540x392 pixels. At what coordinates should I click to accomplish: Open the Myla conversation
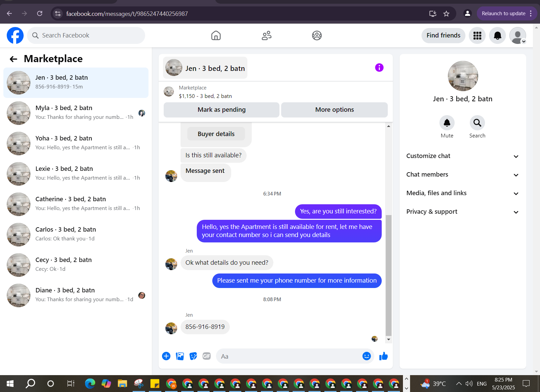click(76, 113)
